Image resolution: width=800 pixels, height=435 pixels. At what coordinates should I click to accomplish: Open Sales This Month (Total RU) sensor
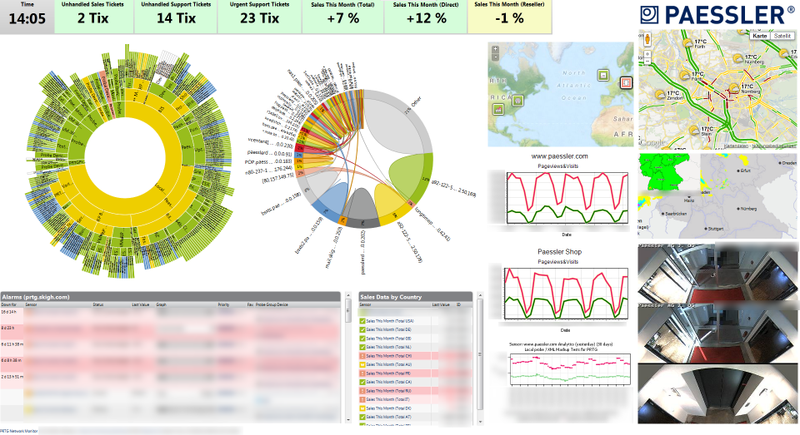(x=388, y=391)
